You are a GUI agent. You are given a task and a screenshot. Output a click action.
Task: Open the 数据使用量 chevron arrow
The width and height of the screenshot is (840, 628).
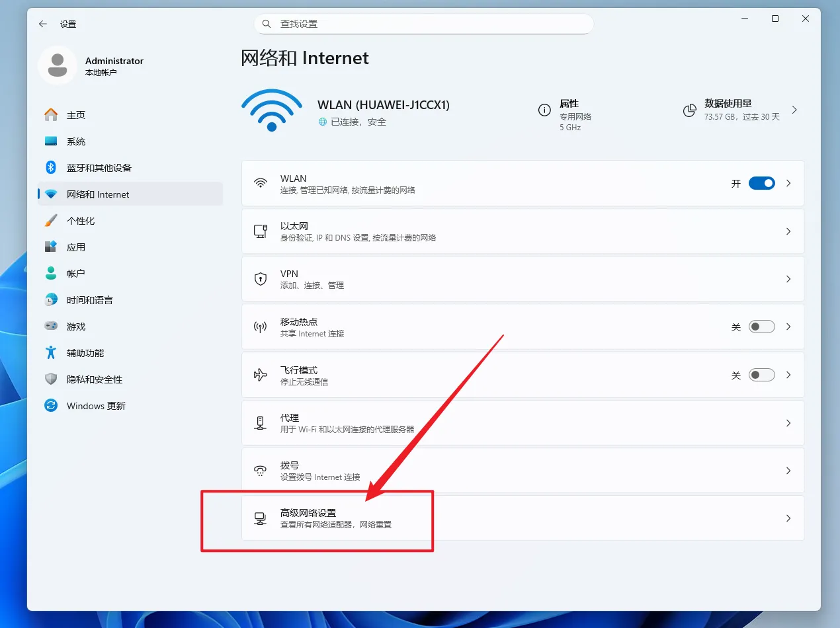(794, 110)
